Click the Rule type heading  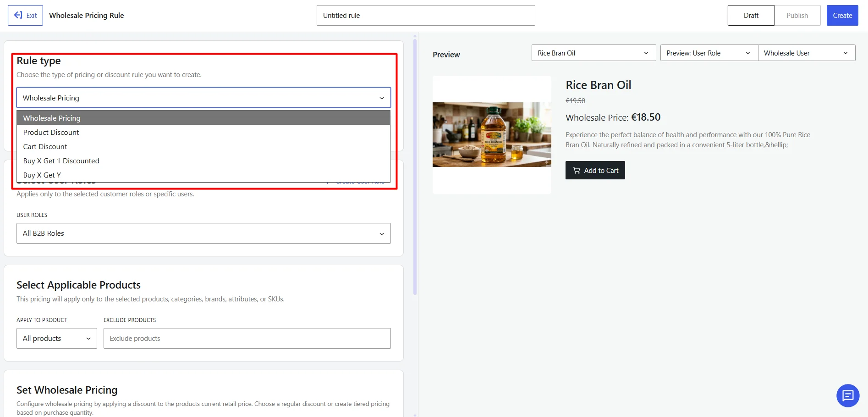[x=38, y=61]
